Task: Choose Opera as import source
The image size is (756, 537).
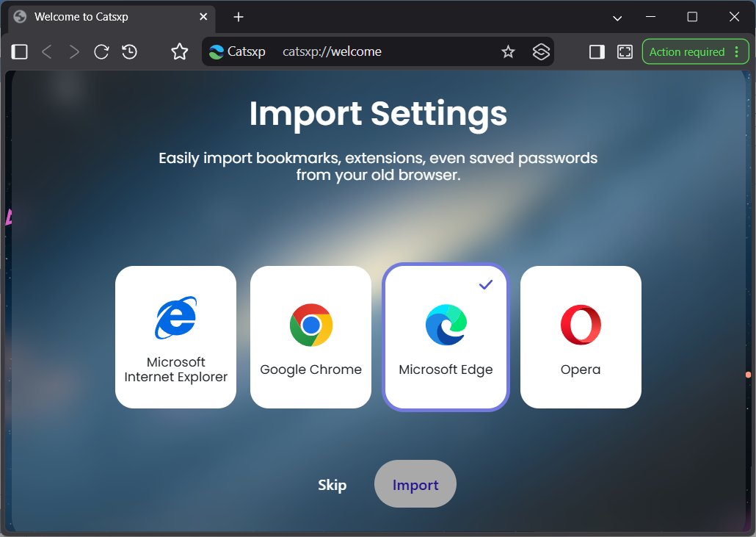Action: pos(581,336)
